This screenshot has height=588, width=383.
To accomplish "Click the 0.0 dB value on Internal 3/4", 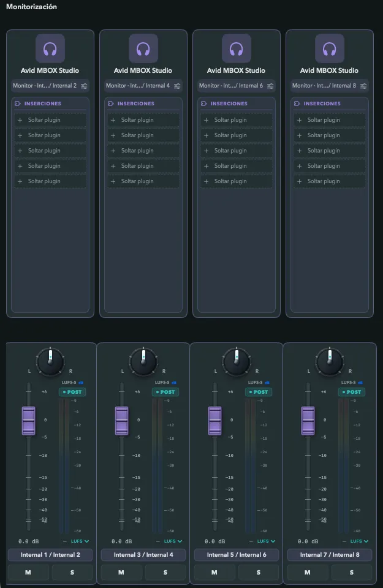I will tap(122, 541).
